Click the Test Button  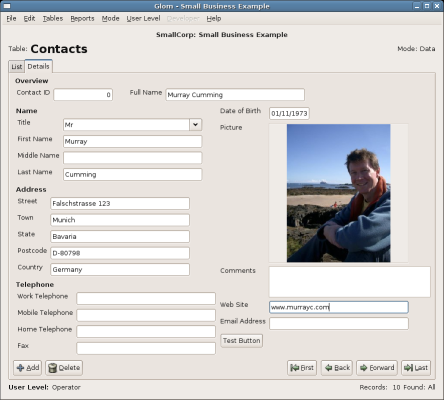(x=242, y=341)
